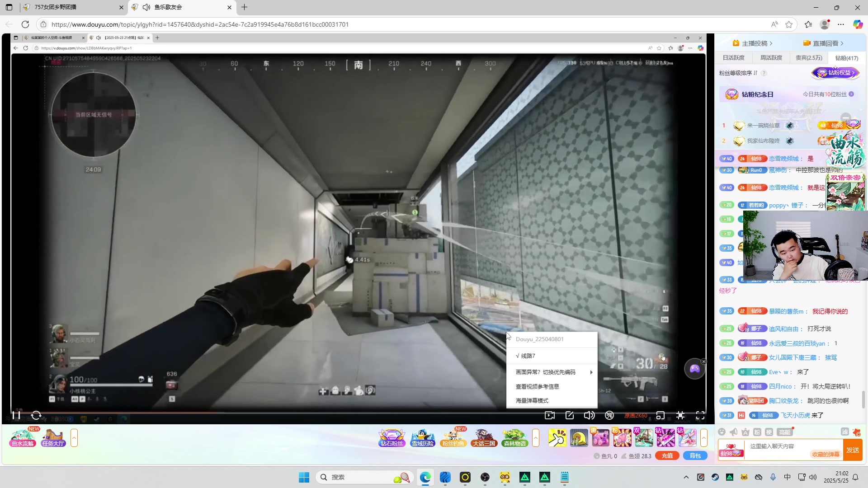Open the clip recording icon in player
Screen dimensions: 868x488
point(550,415)
